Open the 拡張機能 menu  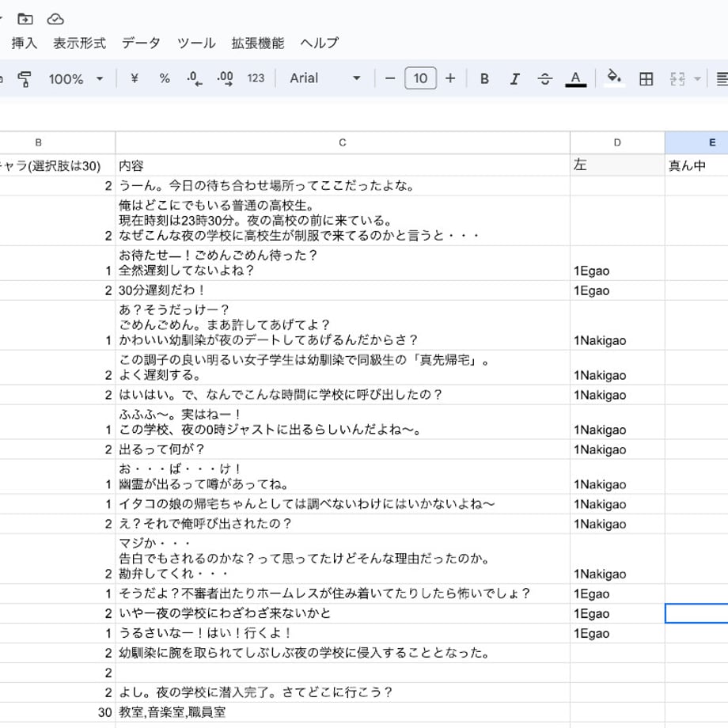258,44
